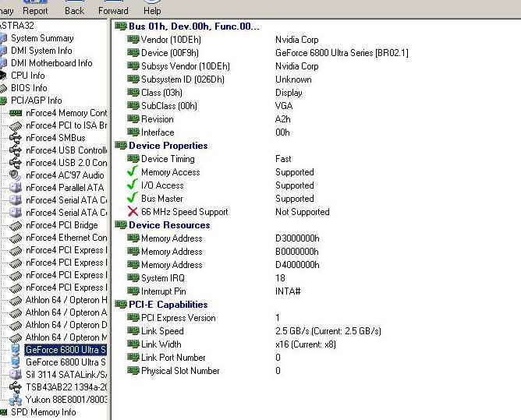Click the Yukon 88E8001 network icon

(16, 400)
